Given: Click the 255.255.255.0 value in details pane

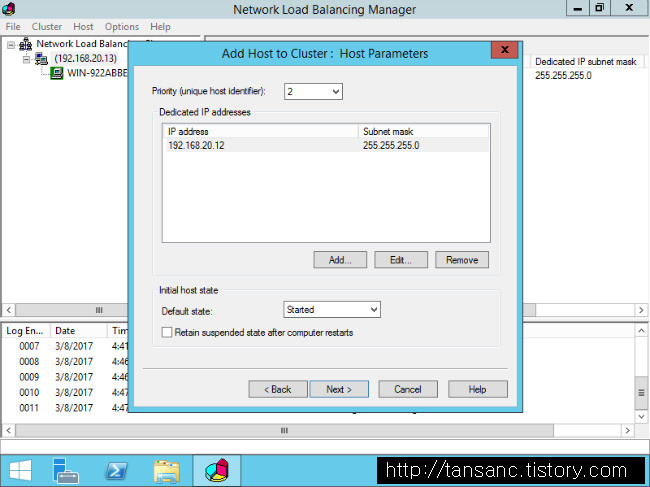Looking at the screenshot, I should (563, 76).
